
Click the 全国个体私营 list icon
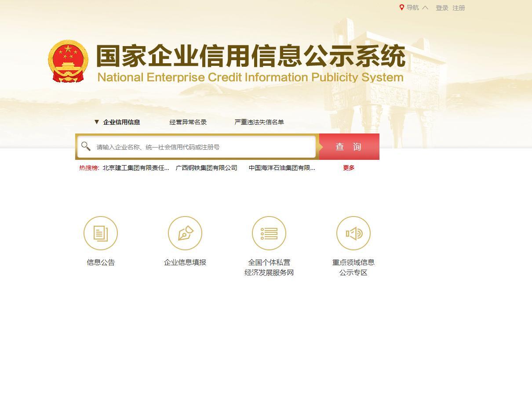point(269,233)
